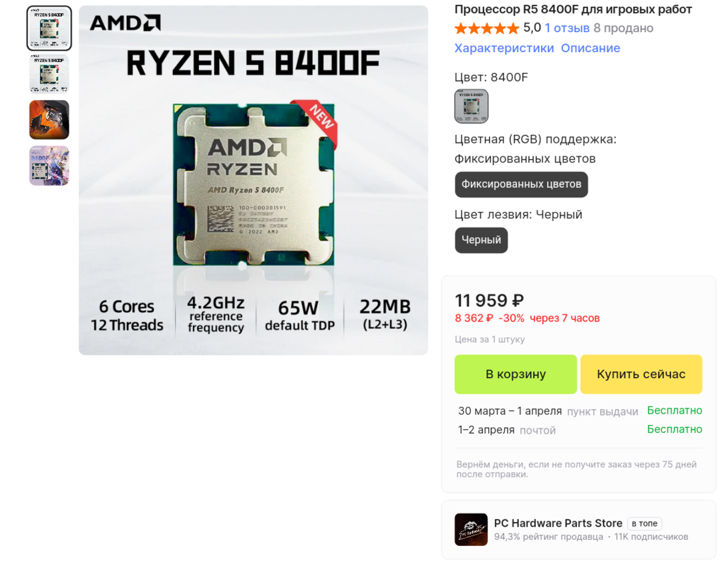
Task: Select the Черный blade color option
Action: click(x=481, y=240)
